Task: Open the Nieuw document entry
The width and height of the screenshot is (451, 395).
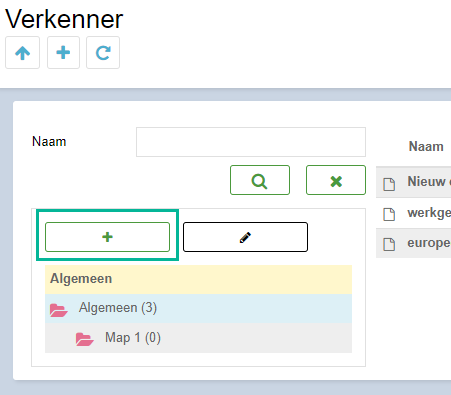Action: tap(414, 182)
